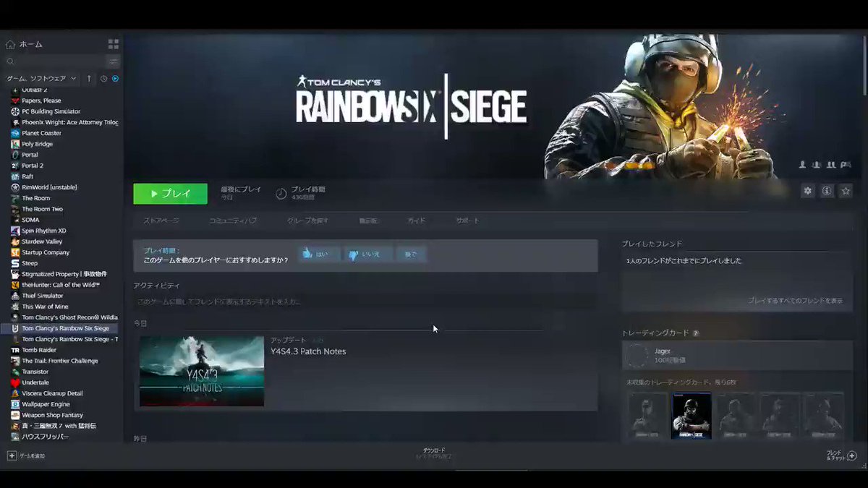Screen dimensions: 868x488
Task: Click the 後で later button
Action: click(411, 254)
